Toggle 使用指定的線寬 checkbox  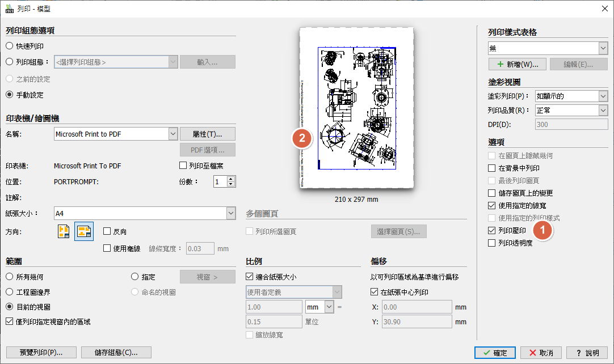point(492,205)
